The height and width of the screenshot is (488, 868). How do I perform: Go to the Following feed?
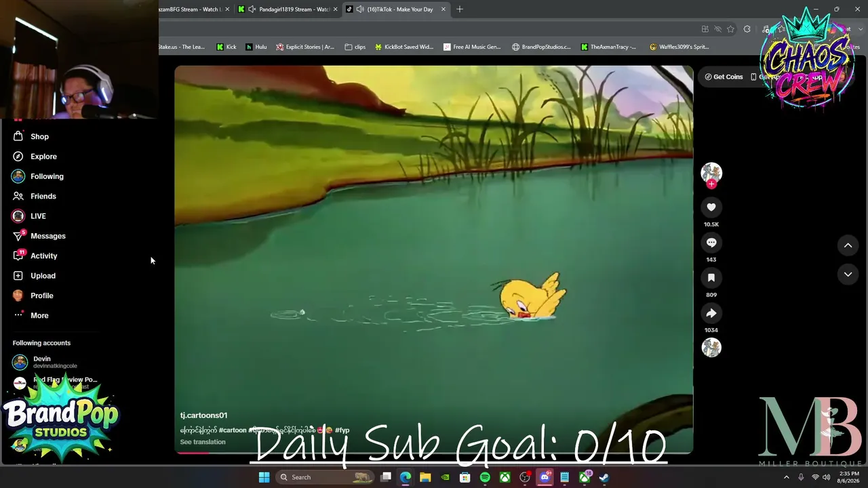38,176
